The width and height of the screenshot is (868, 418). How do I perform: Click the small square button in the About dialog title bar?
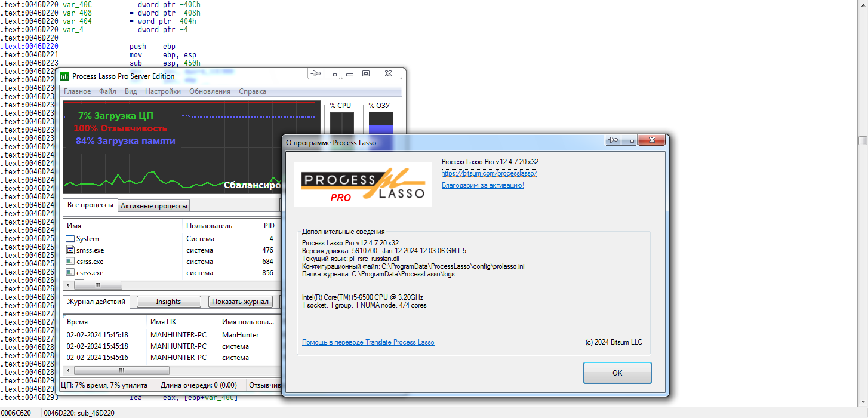[x=629, y=141]
